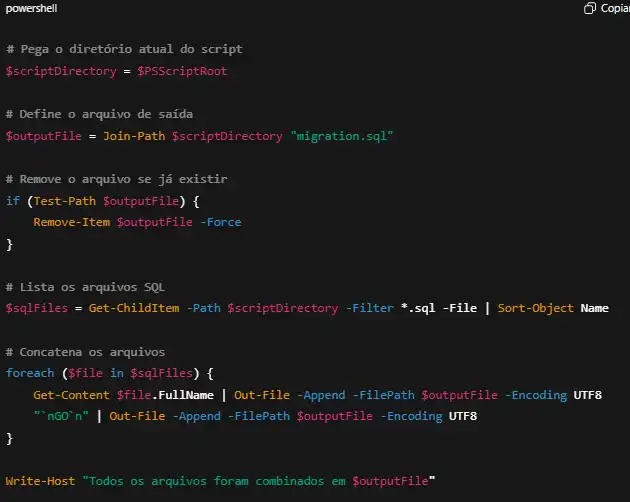
Task: Click the foreach keyword
Action: (x=30, y=373)
